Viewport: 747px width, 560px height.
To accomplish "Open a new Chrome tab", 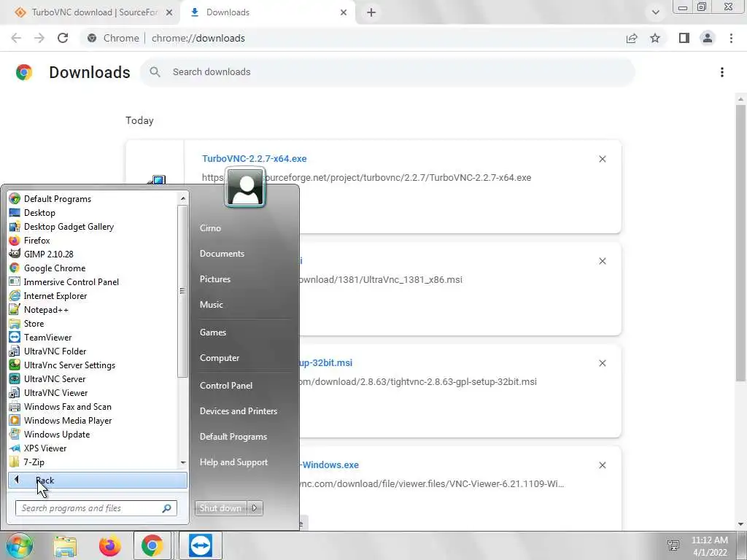I will 371,13.
